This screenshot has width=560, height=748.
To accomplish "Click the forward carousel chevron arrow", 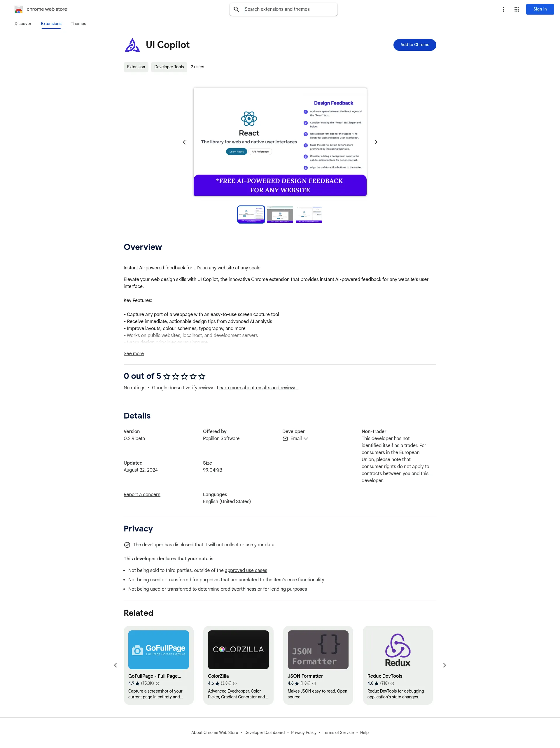I will [376, 142].
